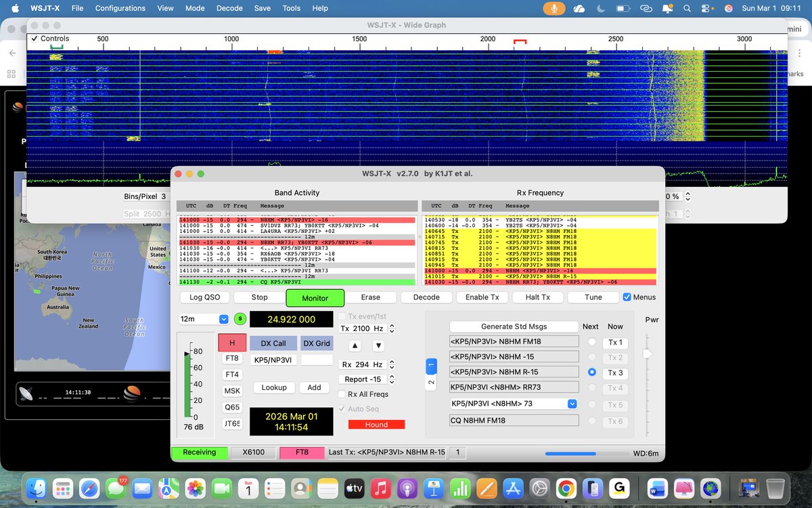812x508 pixels.
Task: Toggle Controls checkbox in Wide Graph
Action: point(35,39)
